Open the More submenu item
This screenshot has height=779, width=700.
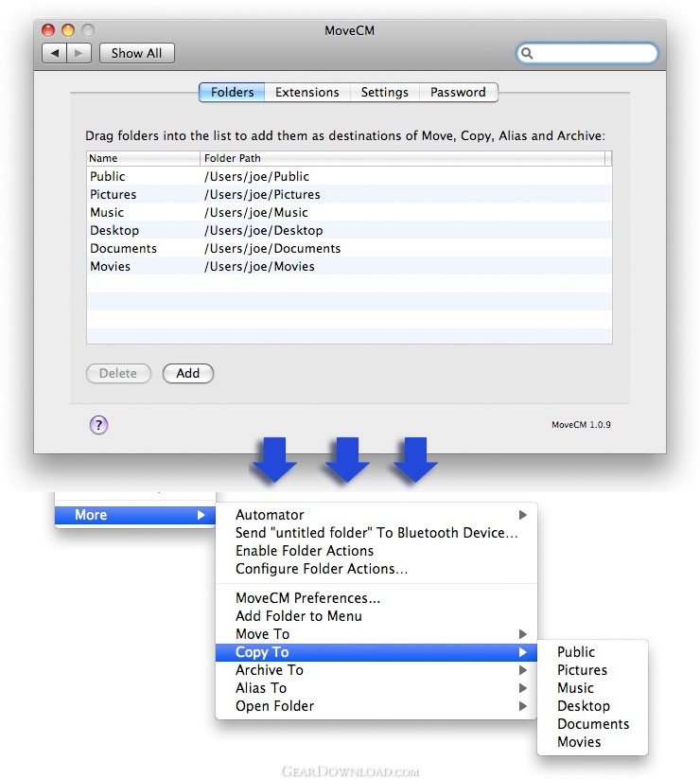(x=135, y=515)
